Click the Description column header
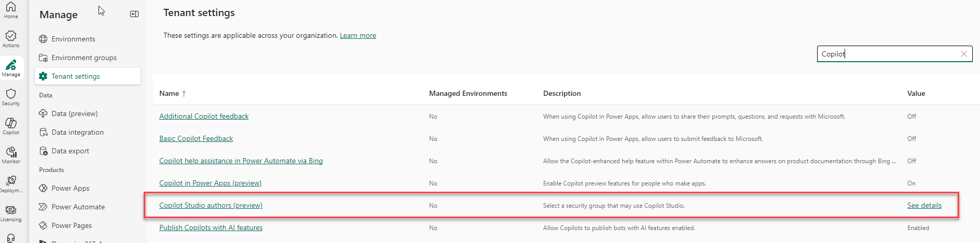Screen dimensions: 980x243 point(562,94)
